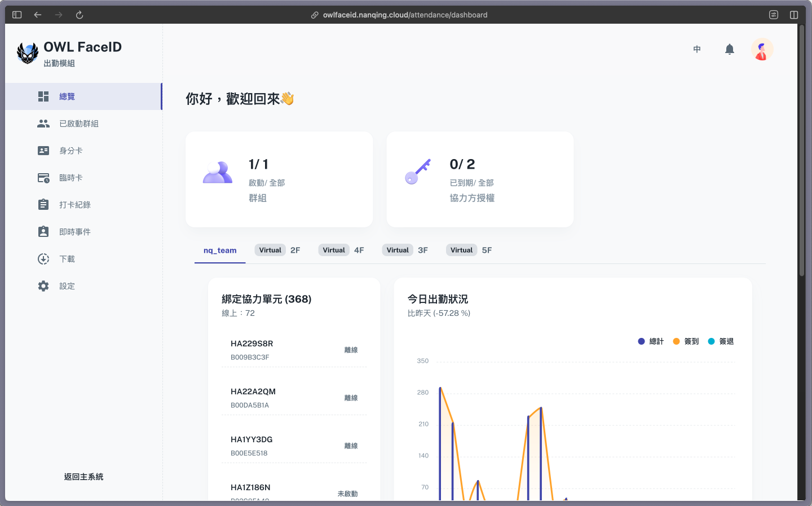Toggle the 總計 series in chart legend
The image size is (812, 506).
tap(651, 341)
